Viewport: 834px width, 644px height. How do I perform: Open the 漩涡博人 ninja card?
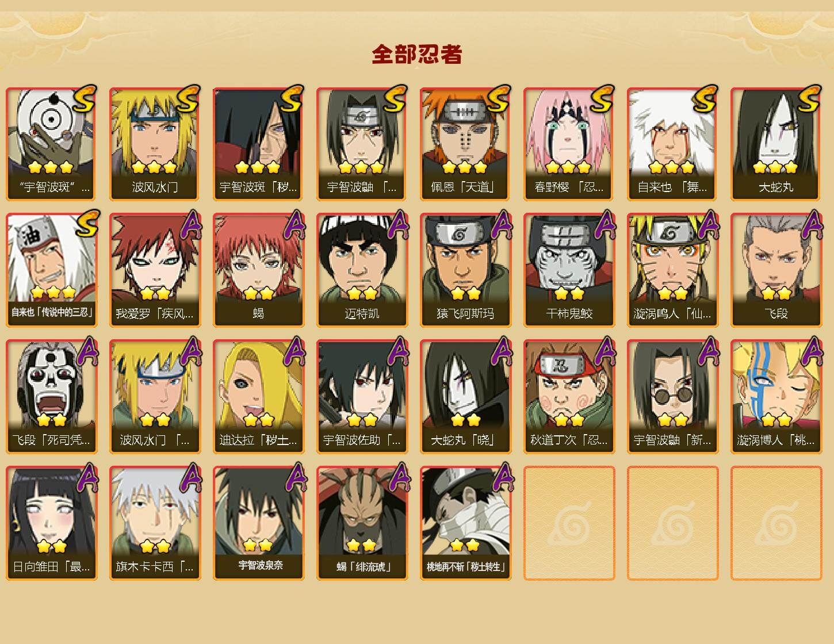(x=776, y=397)
